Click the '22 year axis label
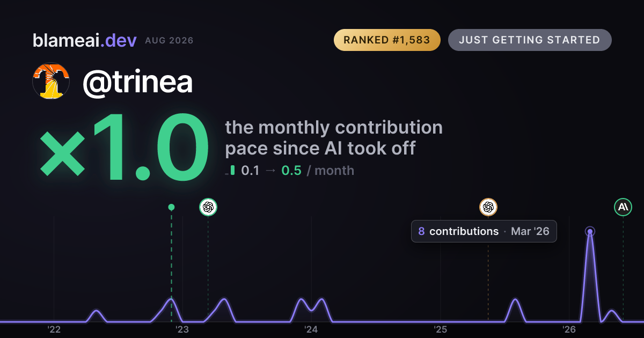This screenshot has width=644, height=338. (x=54, y=329)
